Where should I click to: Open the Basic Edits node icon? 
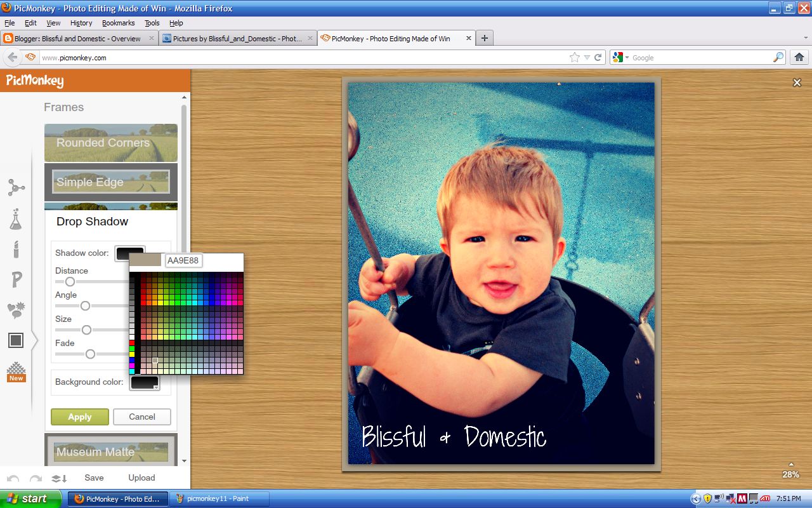[x=16, y=187]
